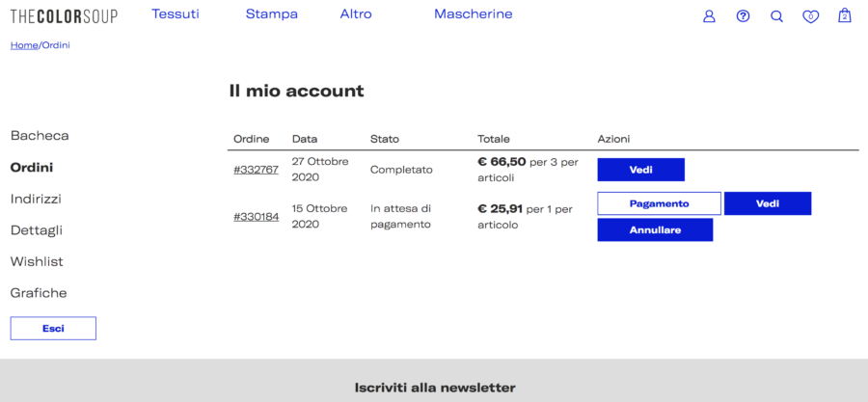Click the help question mark icon

point(743,16)
